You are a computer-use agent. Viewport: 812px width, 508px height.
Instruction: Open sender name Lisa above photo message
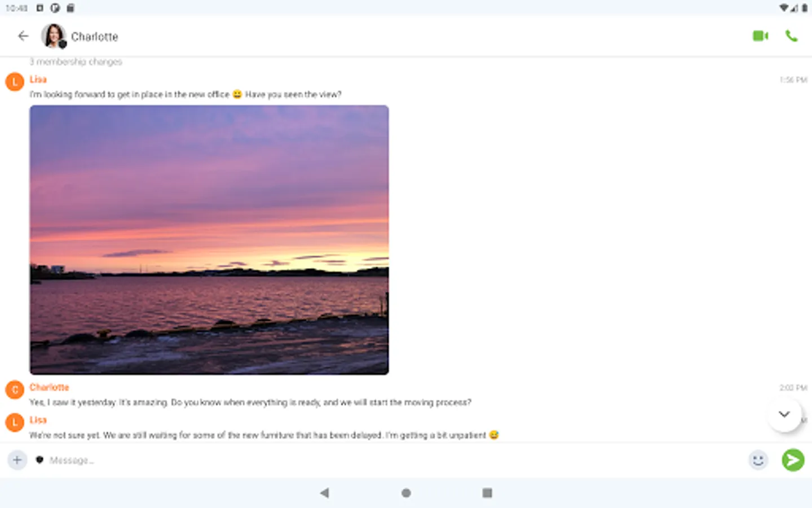pos(38,80)
